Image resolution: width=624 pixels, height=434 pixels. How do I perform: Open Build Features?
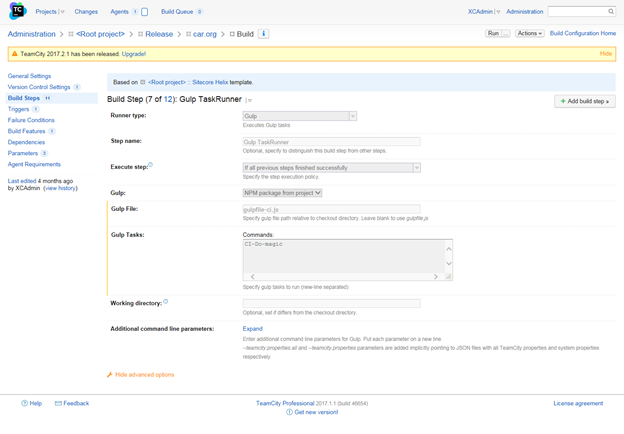26,131
